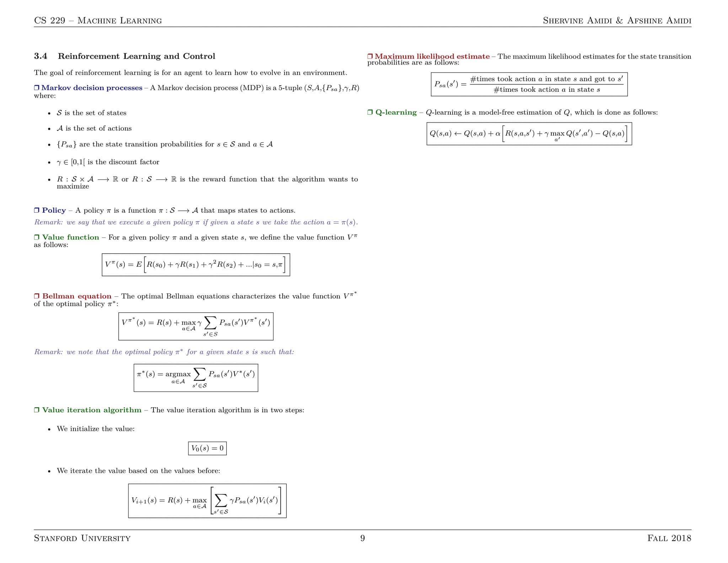Click the boxed V0(s) = 0 formula
This screenshot has height=563, width=728.
point(207,448)
